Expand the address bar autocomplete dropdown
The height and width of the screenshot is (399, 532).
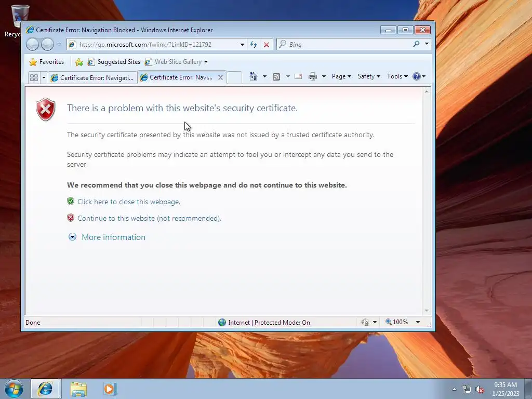point(242,45)
